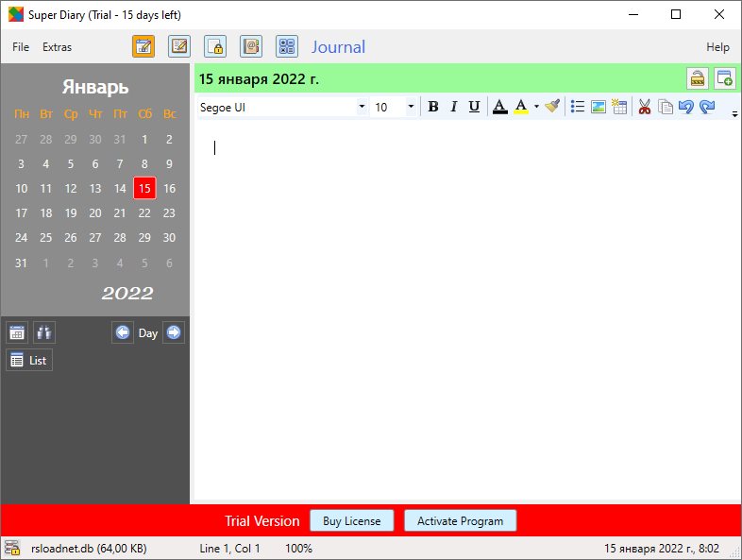The height and width of the screenshot is (560, 742).
Task: Click the Journal heading label
Action: (x=338, y=47)
